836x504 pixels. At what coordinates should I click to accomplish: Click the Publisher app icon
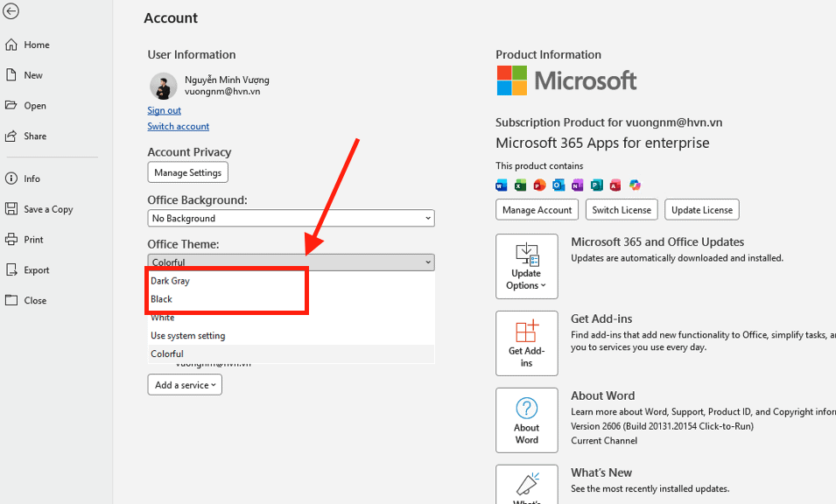597,185
